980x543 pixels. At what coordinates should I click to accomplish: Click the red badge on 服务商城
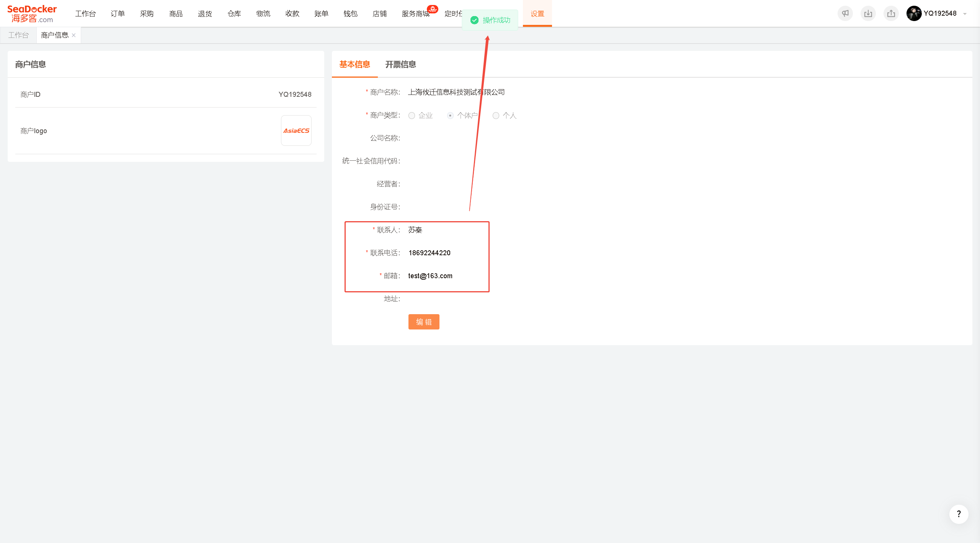(433, 9)
